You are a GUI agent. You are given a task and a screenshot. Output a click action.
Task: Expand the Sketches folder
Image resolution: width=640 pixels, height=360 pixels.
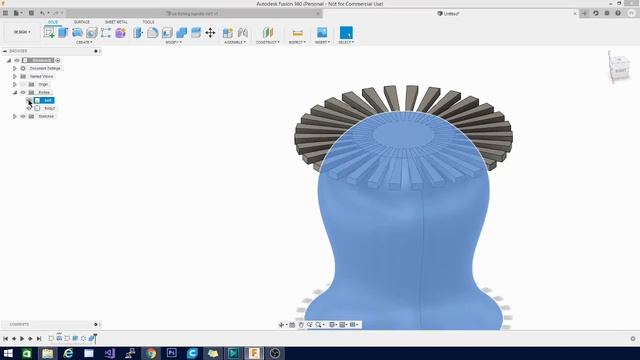click(x=15, y=116)
